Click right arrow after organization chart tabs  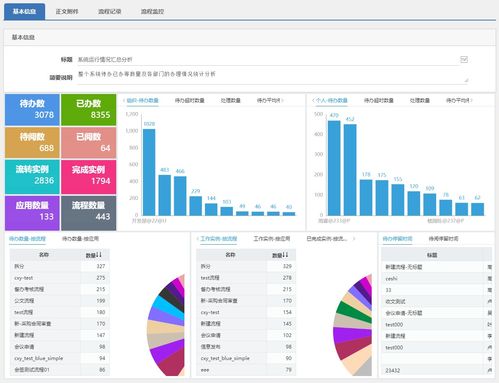pos(282,100)
